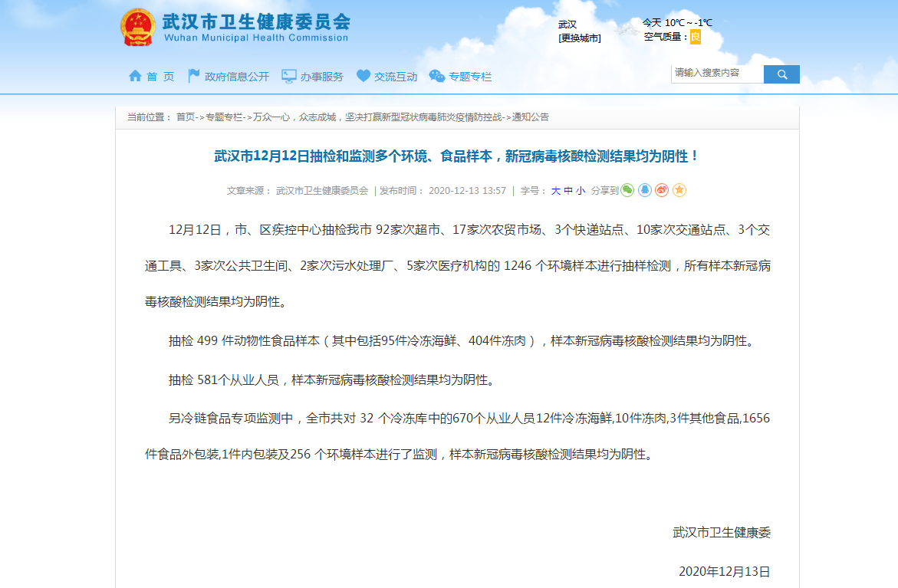Click the flag icon beside 政府信息公开

(193, 76)
